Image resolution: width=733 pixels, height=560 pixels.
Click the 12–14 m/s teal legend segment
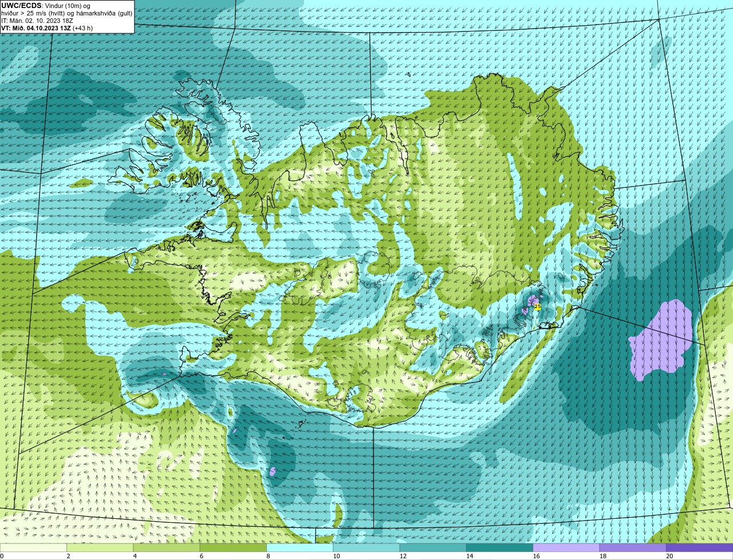(433, 548)
